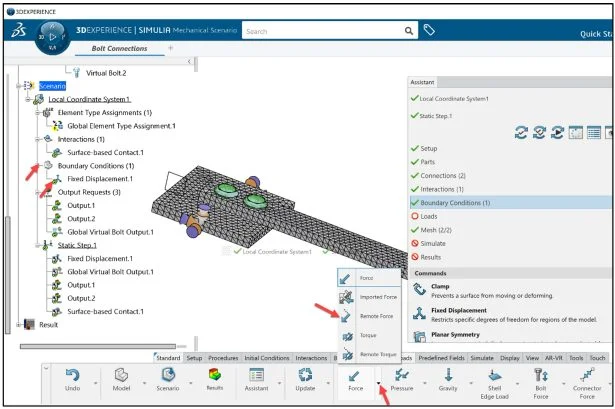This screenshot has height=409, width=615.
Task: Collapse the Output Requests (3) node
Action: (x=38, y=192)
